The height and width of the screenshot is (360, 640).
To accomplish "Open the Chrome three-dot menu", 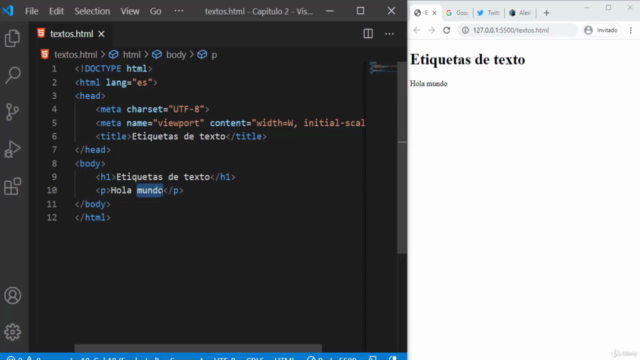I will 631,30.
